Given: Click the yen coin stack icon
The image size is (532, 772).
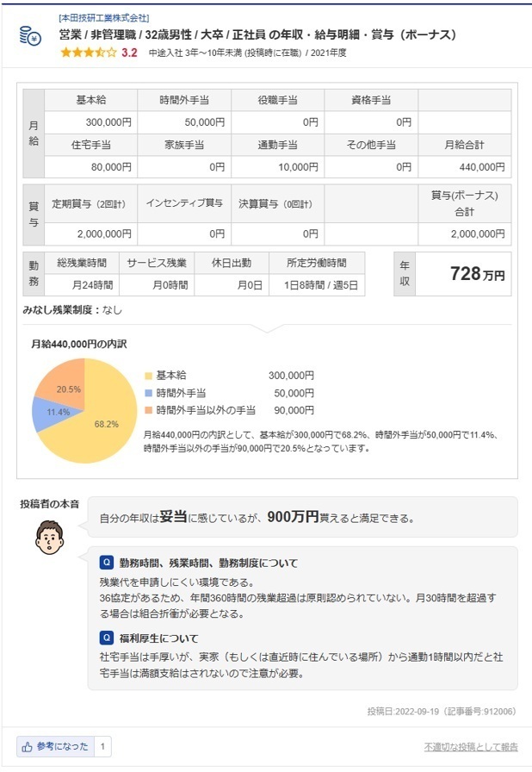Looking at the screenshot, I should click(x=29, y=36).
